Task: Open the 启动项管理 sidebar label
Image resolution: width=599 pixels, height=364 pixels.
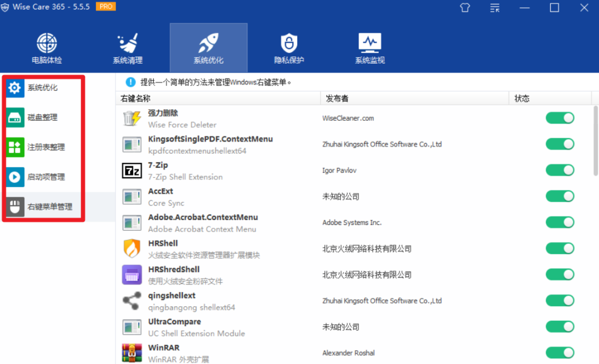Action: 46,177
